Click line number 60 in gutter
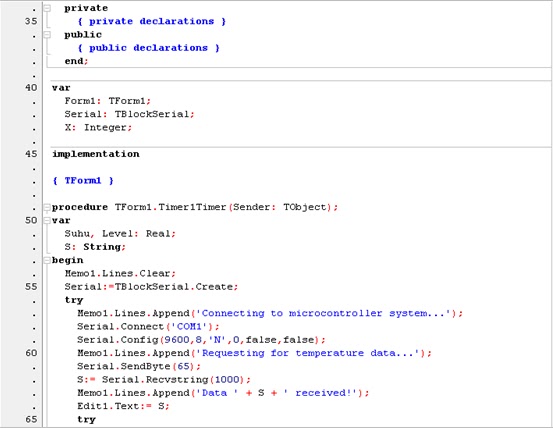This screenshot has height=428, width=553. pos(31,353)
